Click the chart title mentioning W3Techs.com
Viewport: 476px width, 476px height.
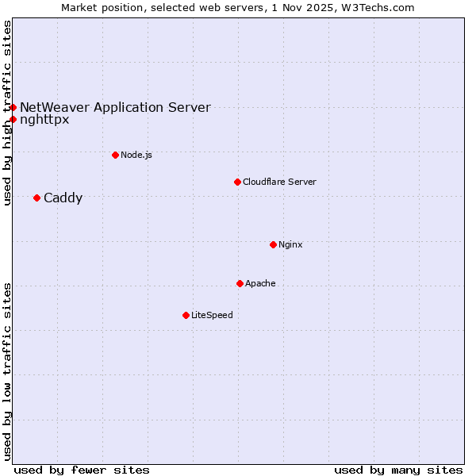(x=238, y=7)
